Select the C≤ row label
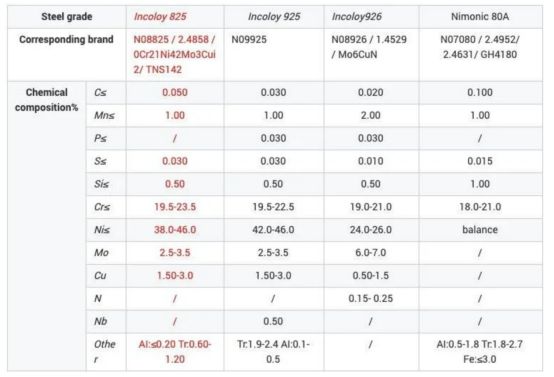Viewport: 554px width, 377px height. point(106,93)
